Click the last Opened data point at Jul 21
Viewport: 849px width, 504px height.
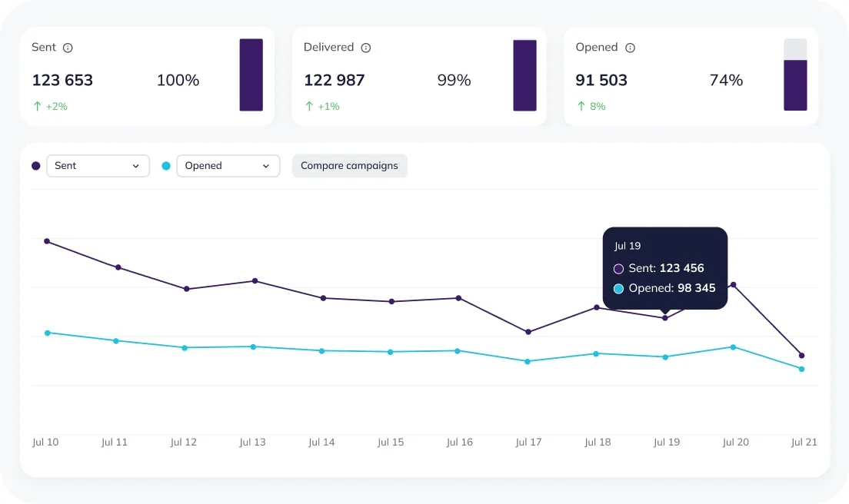tap(801, 369)
